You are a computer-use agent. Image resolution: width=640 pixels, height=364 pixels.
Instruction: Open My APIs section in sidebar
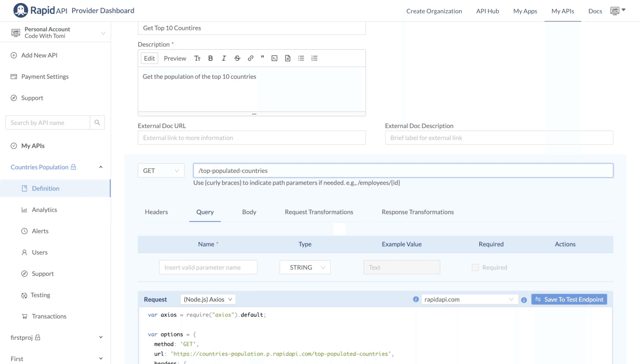[28, 146]
